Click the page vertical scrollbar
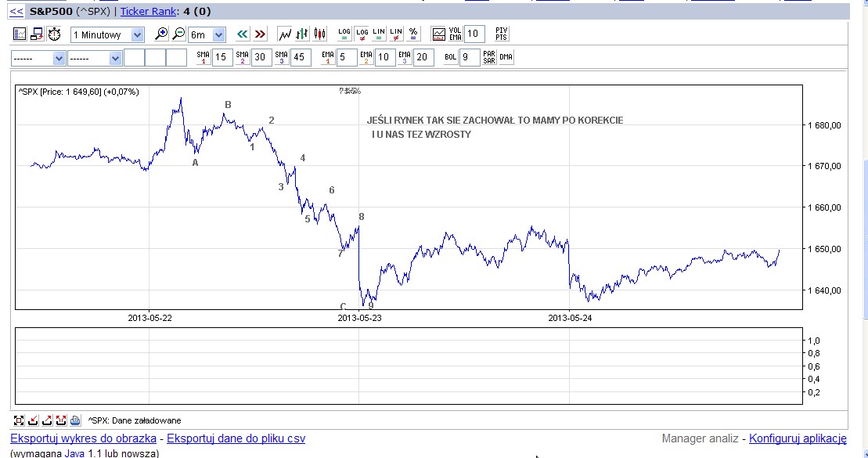The image size is (868, 458). (x=865, y=238)
